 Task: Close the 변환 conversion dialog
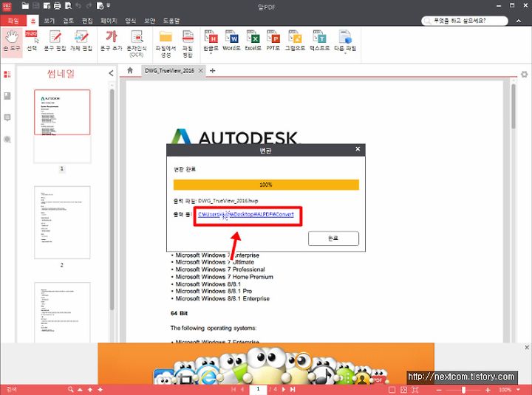tap(358, 149)
